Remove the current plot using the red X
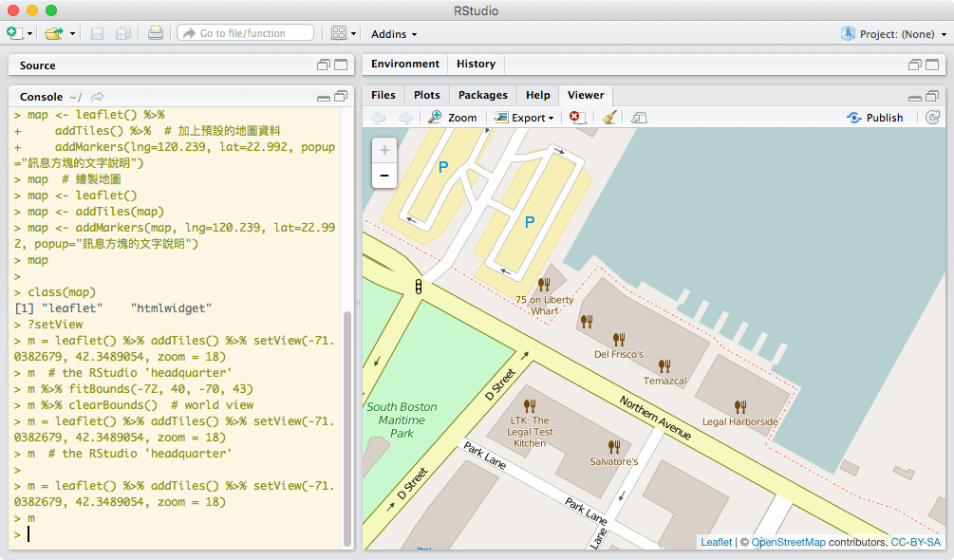 point(576,117)
